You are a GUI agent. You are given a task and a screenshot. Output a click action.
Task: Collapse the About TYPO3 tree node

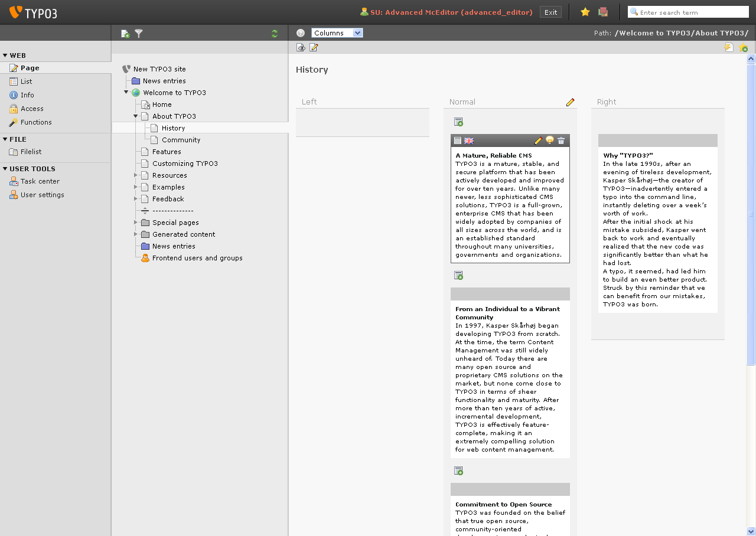click(x=135, y=116)
